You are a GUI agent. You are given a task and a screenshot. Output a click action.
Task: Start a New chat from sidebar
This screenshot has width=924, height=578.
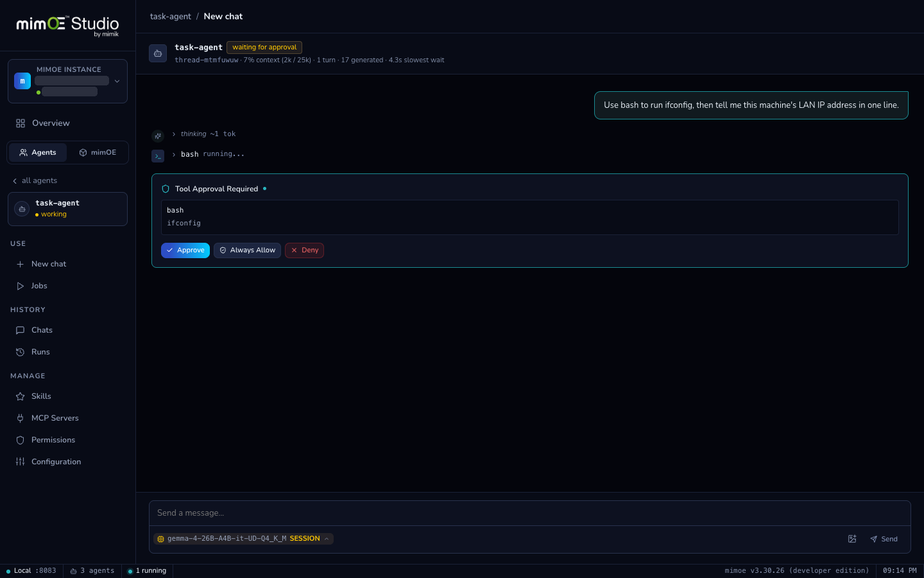pos(67,264)
